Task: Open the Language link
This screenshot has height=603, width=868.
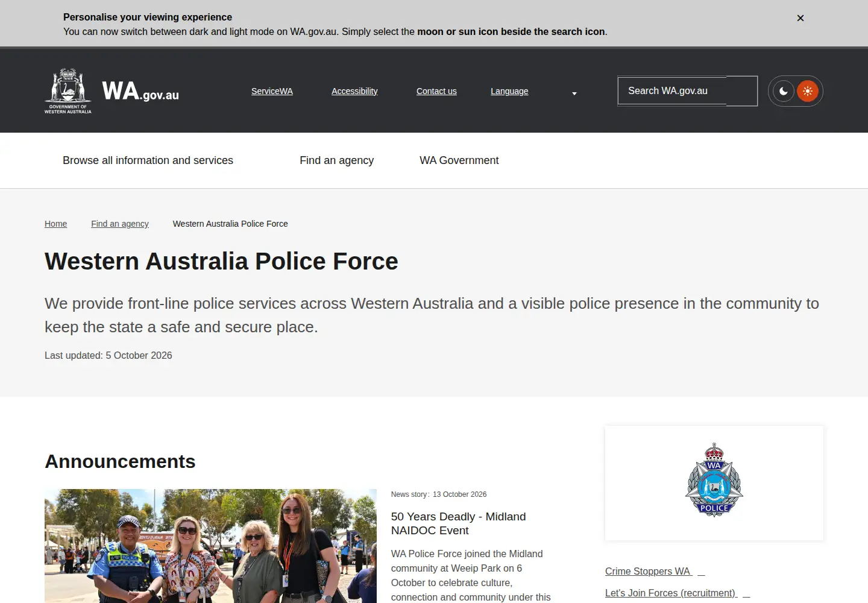Action: (x=509, y=91)
